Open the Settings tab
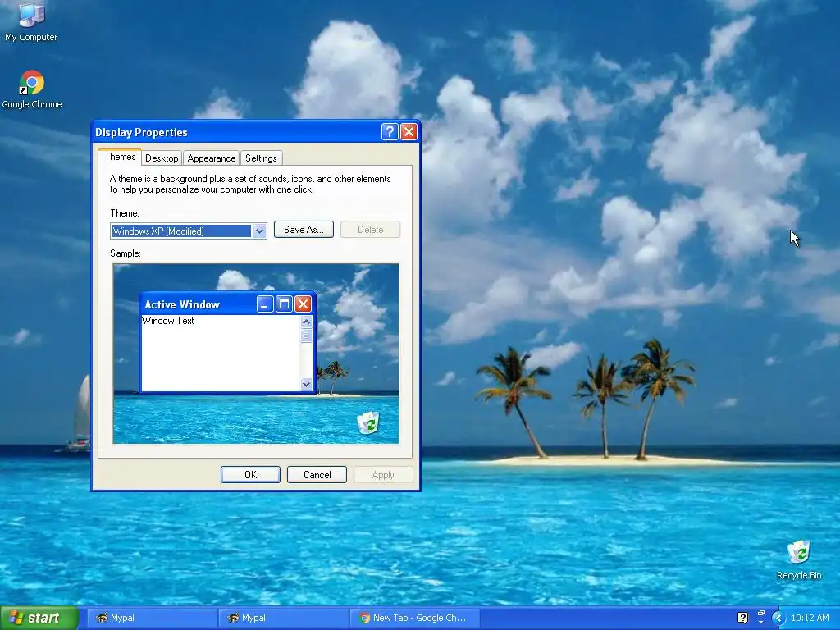This screenshot has width=840, height=630. pos(261,158)
